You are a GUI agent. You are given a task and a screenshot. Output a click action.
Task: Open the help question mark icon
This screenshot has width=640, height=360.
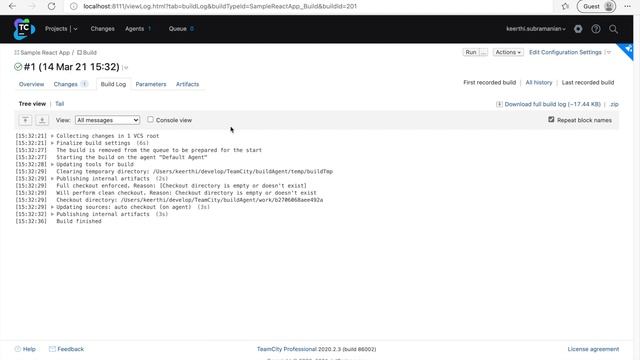coord(596,29)
